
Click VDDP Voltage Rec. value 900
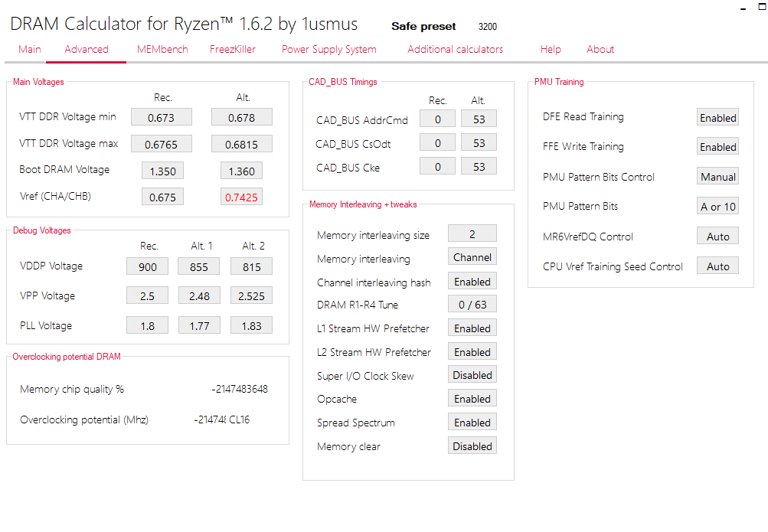point(148,266)
